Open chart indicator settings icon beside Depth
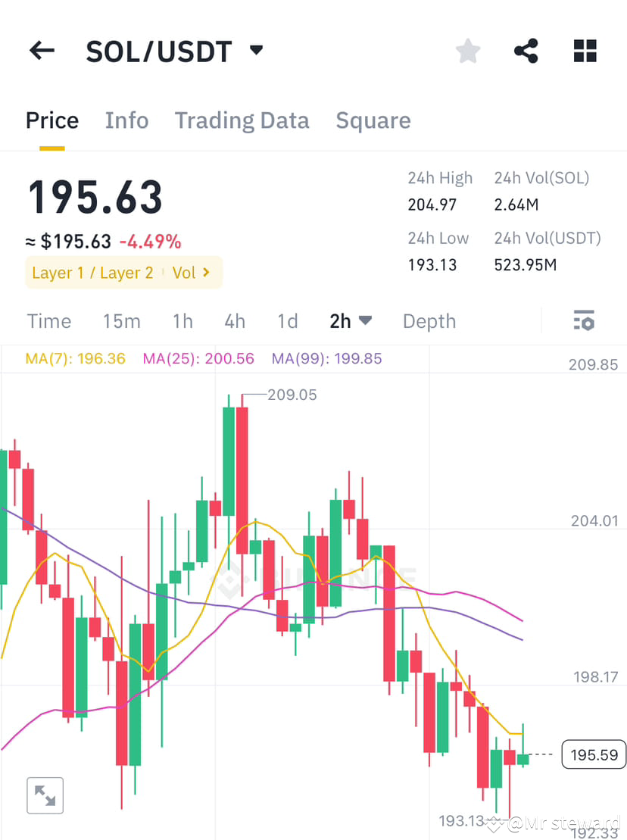Image resolution: width=627 pixels, height=840 pixels. (583, 321)
